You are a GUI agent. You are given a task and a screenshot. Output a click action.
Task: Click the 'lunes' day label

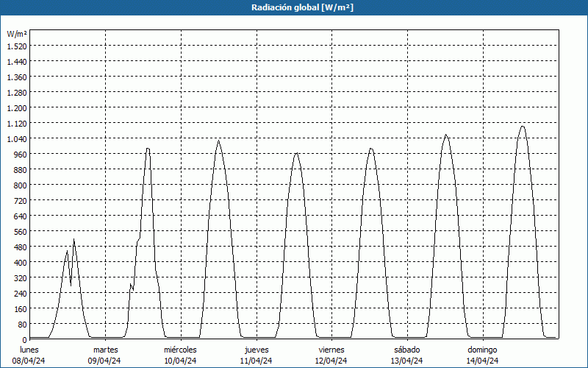(29, 350)
